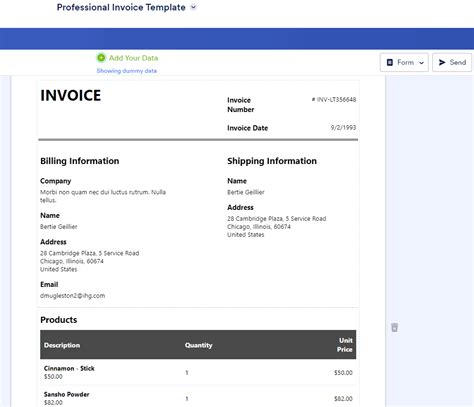The image size is (474, 407).
Task: Click the green Add Your Data plus icon
Action: coord(101,58)
